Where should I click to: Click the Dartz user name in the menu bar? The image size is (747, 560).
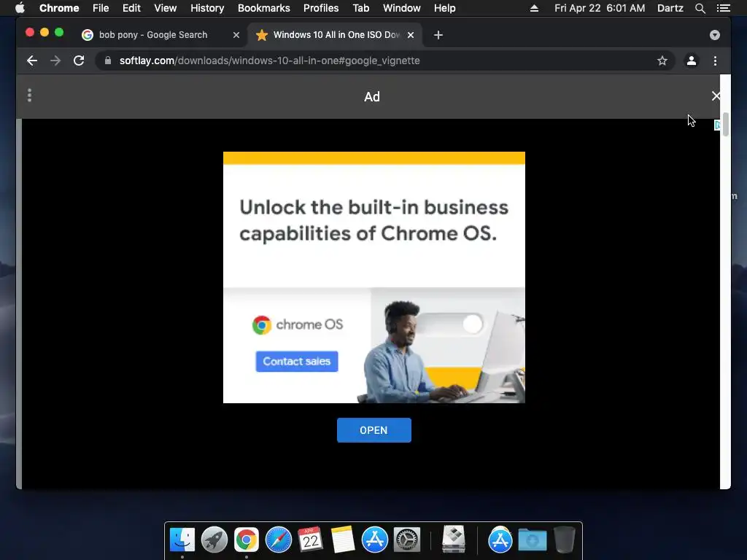pyautogui.click(x=670, y=8)
